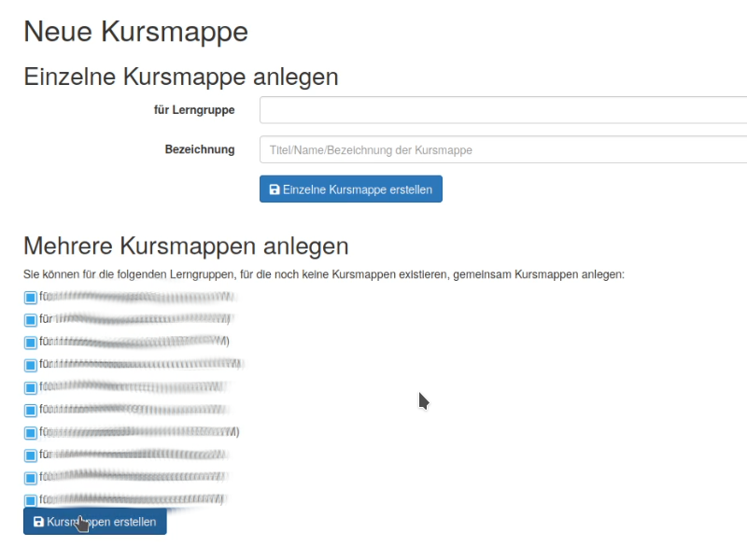The image size is (747, 560).
Task: Click the Einzelne Kursmappe anlegen heading
Action: coord(180,77)
